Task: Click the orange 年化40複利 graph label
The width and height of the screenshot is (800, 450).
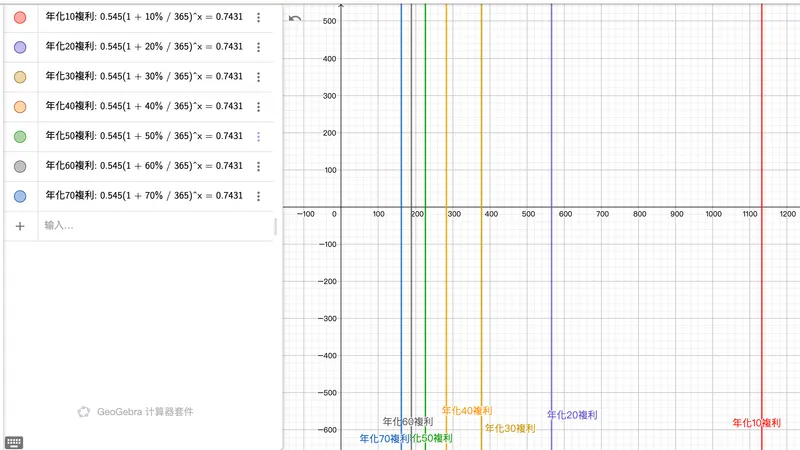Action: (x=467, y=411)
